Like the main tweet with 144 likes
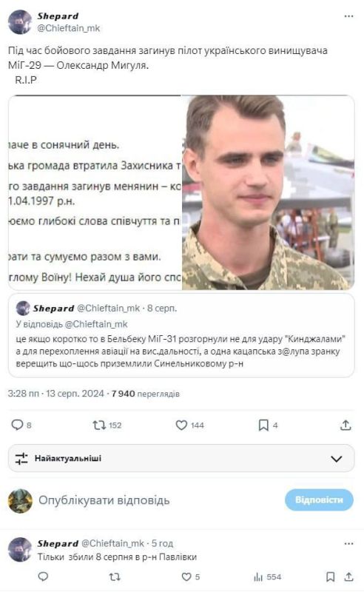 pos(181,425)
